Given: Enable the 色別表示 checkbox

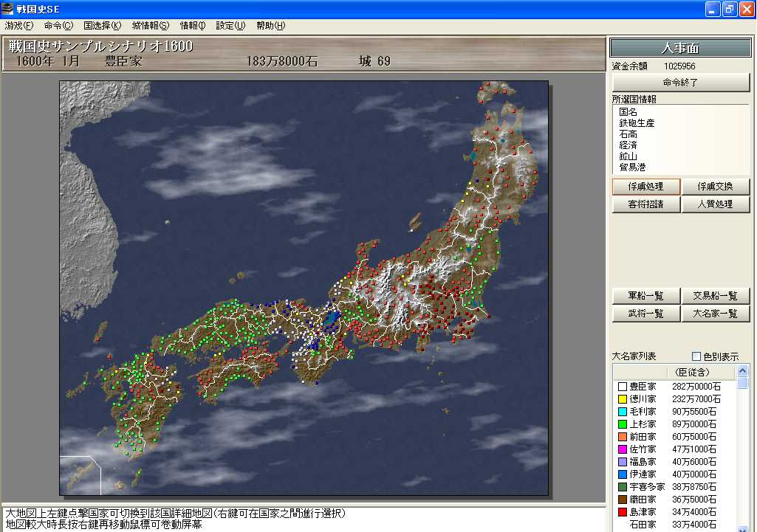Looking at the screenshot, I should (696, 356).
